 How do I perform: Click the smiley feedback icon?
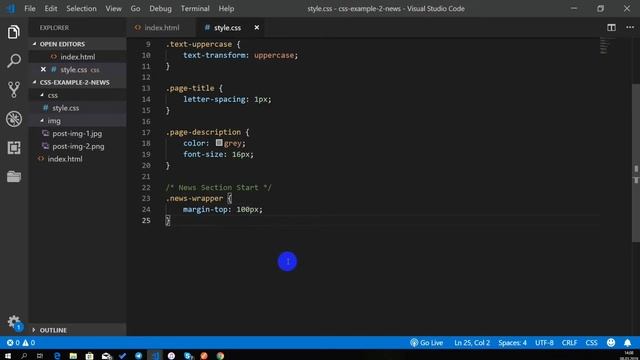click(x=611, y=343)
